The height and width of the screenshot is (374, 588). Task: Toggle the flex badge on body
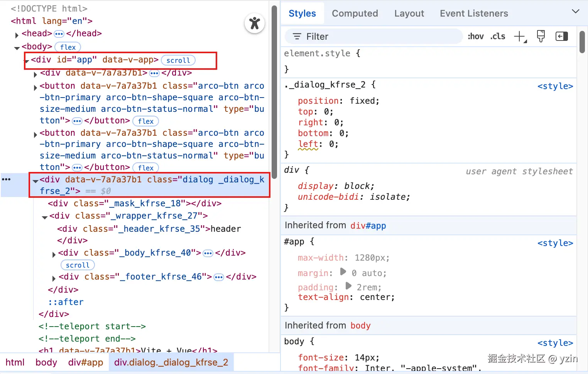click(x=68, y=47)
